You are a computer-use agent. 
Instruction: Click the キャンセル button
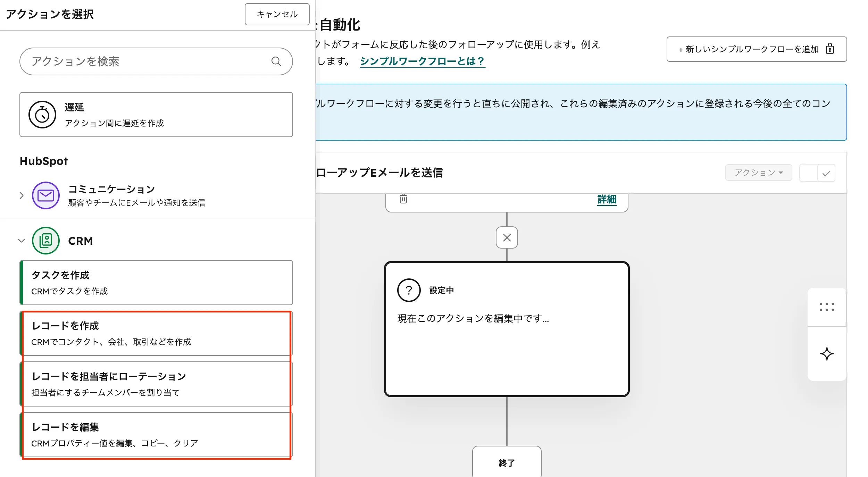pos(277,14)
